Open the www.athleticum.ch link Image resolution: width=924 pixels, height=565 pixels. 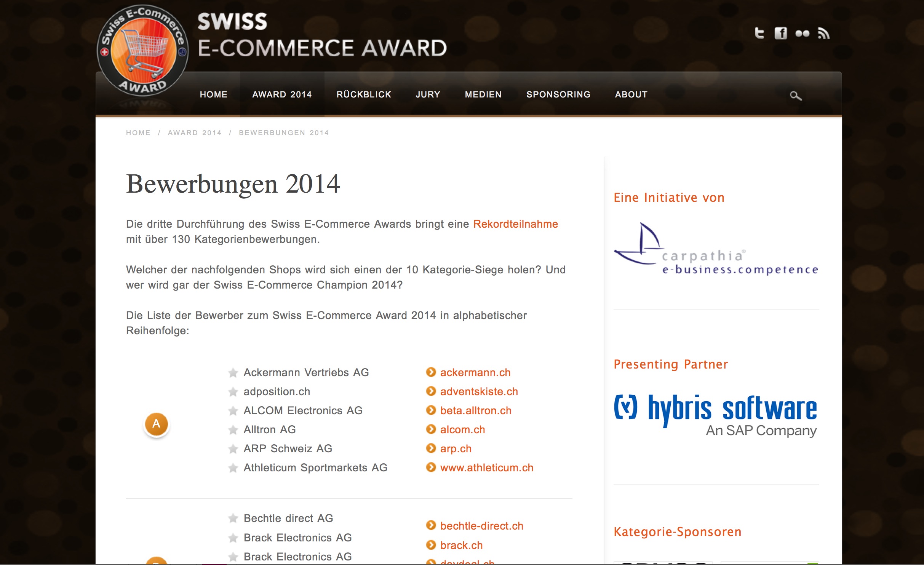tap(486, 468)
